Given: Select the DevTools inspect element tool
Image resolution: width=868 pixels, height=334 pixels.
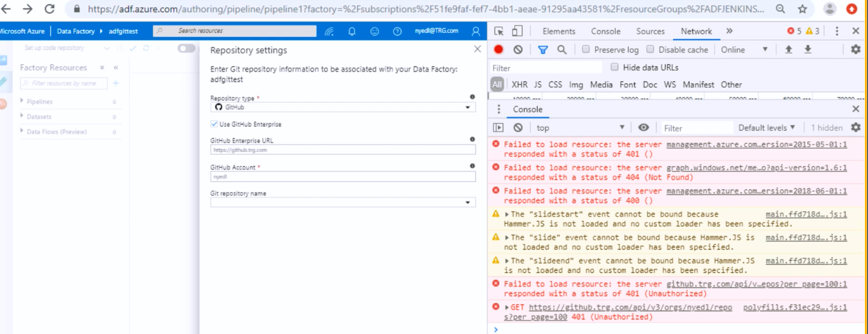Looking at the screenshot, I should [499, 31].
